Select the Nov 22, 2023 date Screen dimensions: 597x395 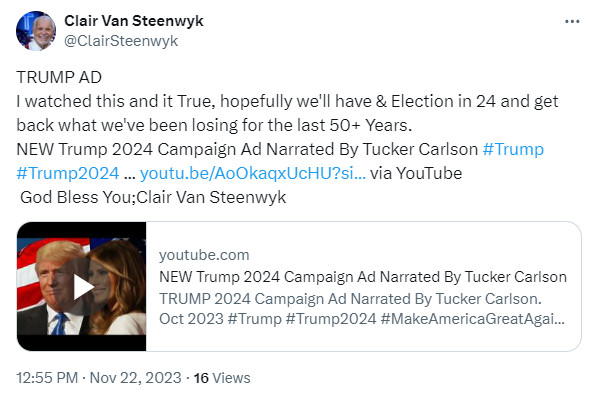136,378
